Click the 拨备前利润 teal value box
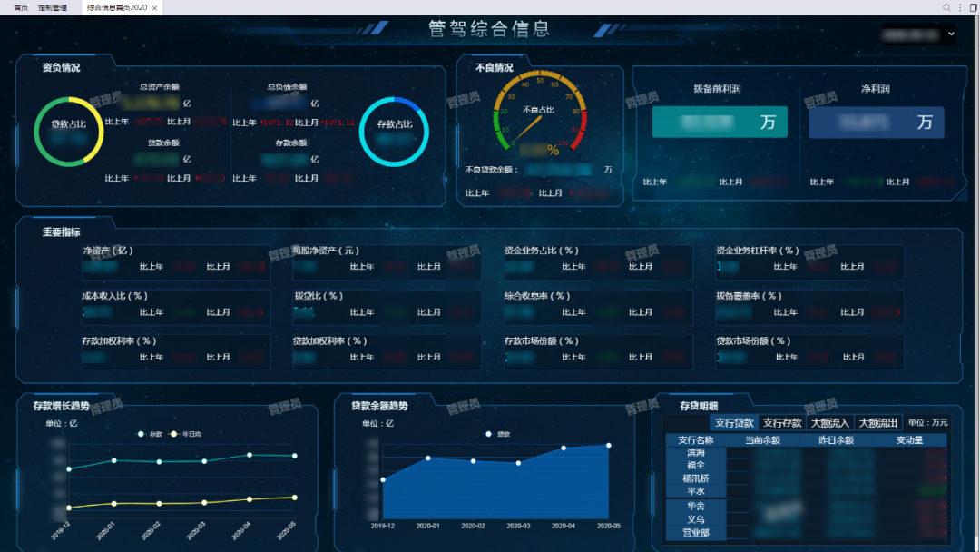The image size is (980, 552). (720, 123)
